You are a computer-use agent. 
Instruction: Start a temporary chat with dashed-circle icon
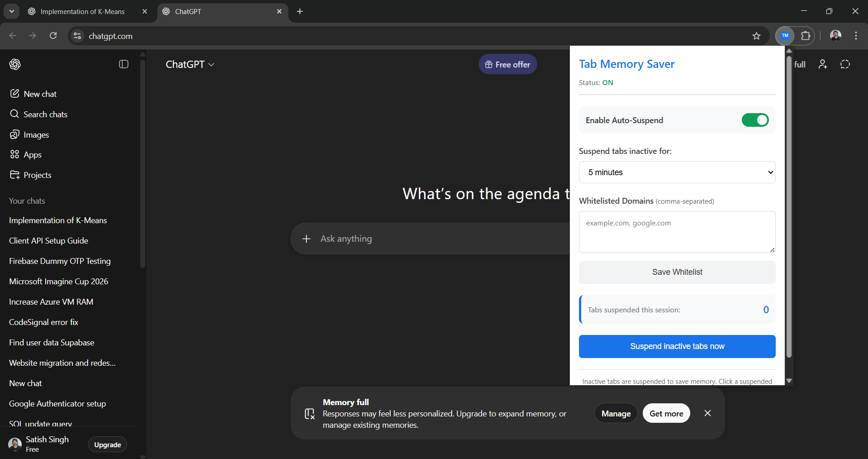845,64
